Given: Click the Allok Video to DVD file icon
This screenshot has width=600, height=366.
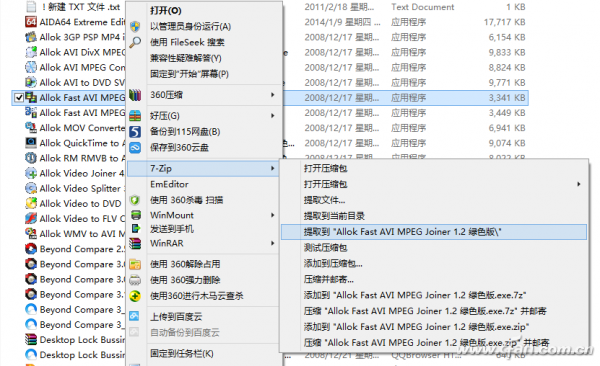Looking at the screenshot, I should point(31,203).
